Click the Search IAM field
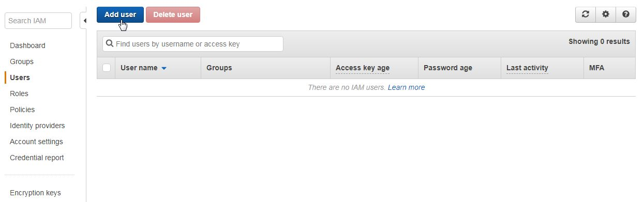This screenshot has width=644, height=202. [38, 21]
